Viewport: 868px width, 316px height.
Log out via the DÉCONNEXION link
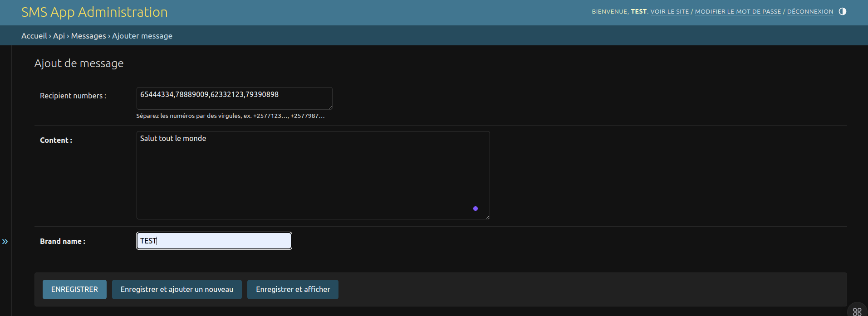tap(809, 12)
